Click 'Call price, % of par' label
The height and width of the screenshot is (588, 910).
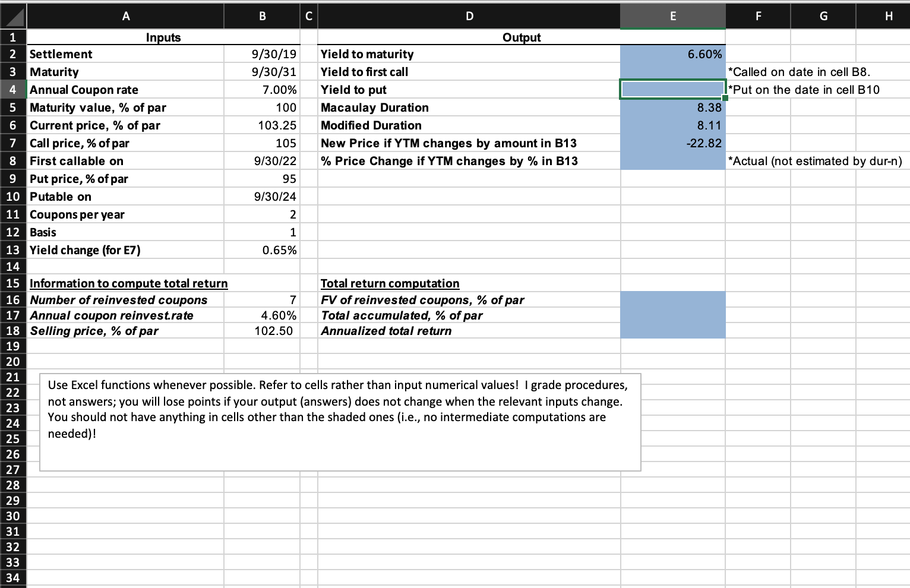[x=80, y=143]
